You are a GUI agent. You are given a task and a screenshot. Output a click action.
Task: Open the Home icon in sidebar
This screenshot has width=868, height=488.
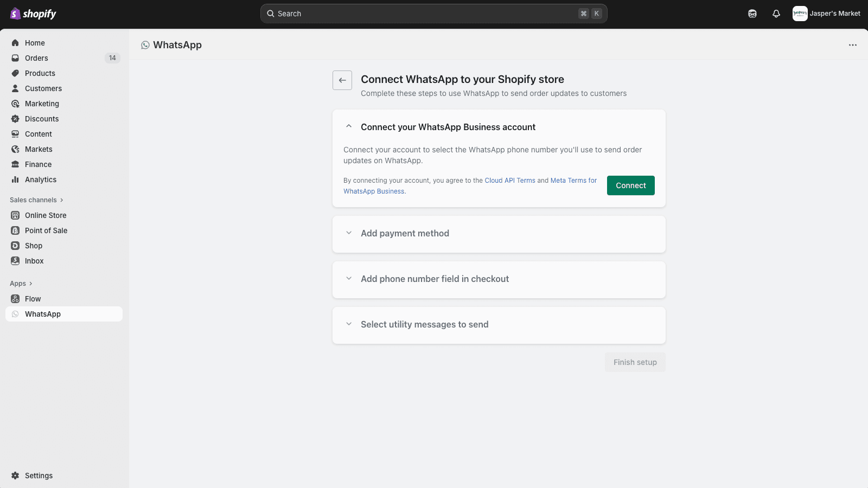click(15, 43)
